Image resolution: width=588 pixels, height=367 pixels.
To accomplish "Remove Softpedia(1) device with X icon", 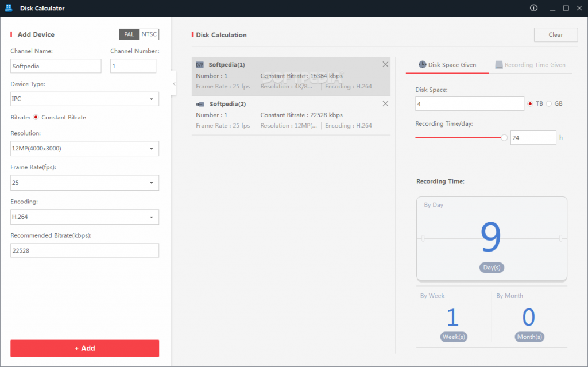I will point(385,64).
